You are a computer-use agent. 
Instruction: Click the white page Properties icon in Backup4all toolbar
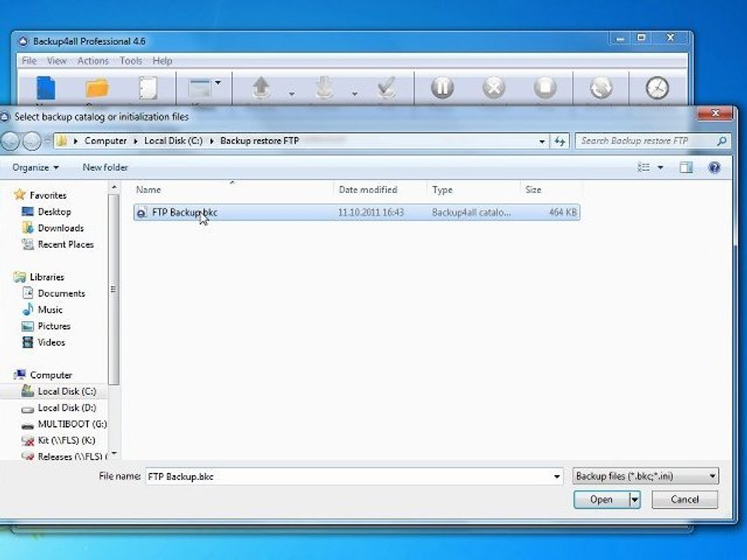pos(148,89)
